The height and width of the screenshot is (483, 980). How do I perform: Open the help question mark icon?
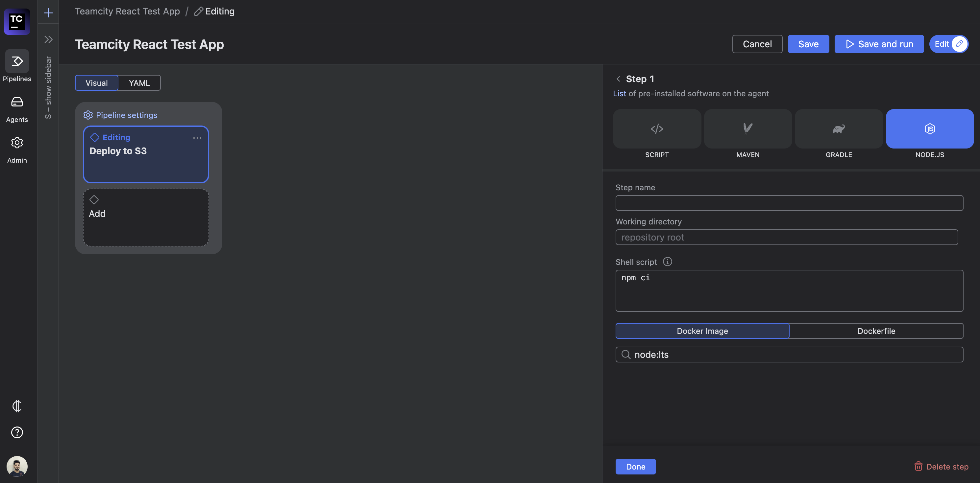[17, 432]
